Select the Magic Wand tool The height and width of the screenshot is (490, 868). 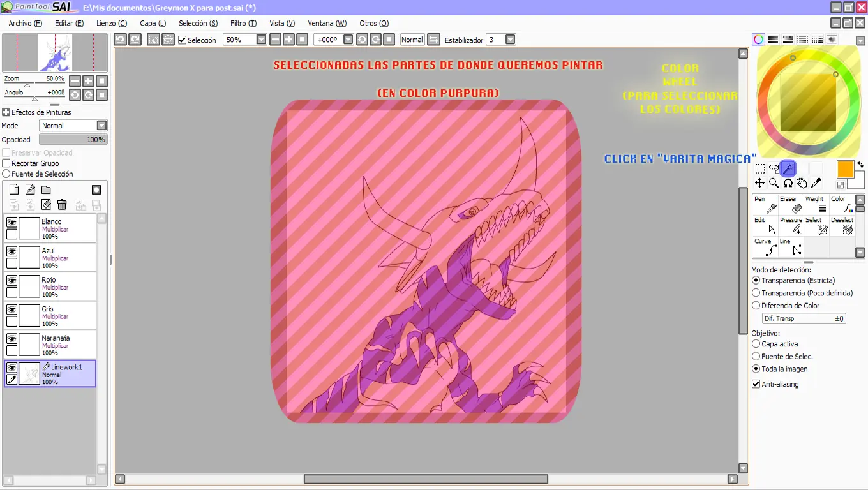(788, 168)
